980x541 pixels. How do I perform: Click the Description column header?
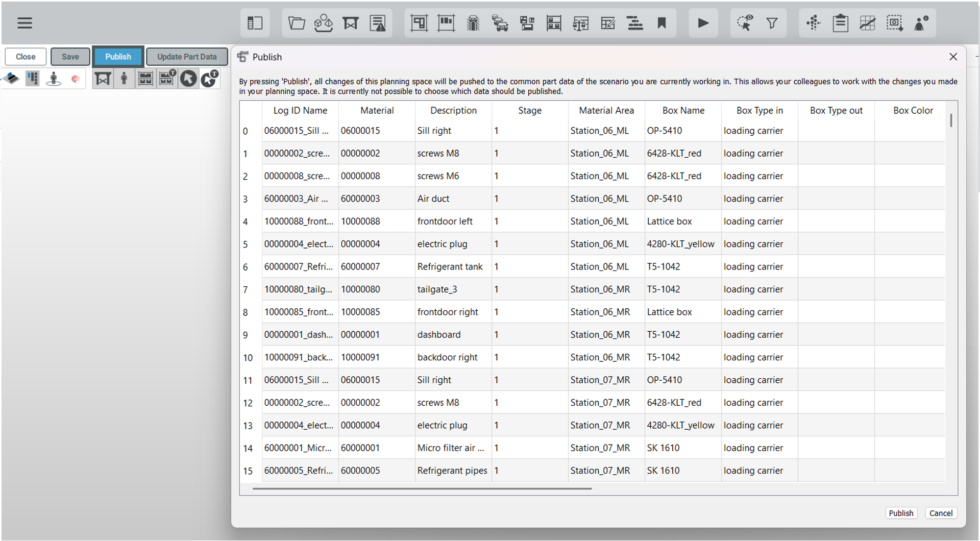pos(453,110)
